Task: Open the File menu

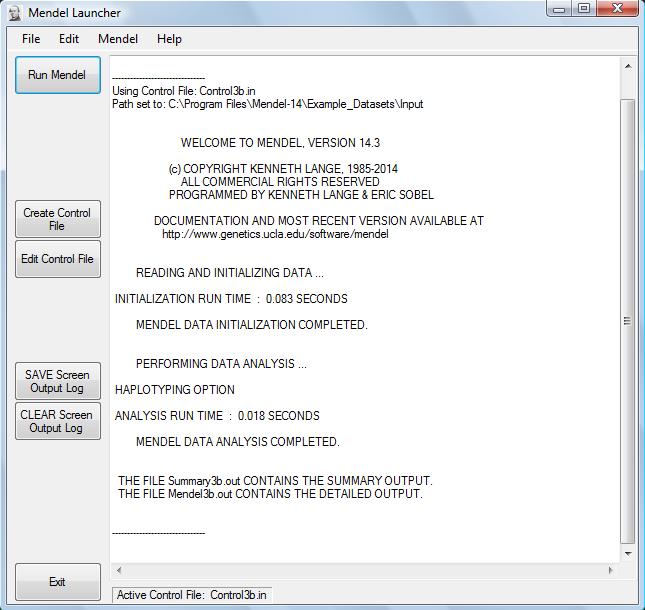Action: 31,39
